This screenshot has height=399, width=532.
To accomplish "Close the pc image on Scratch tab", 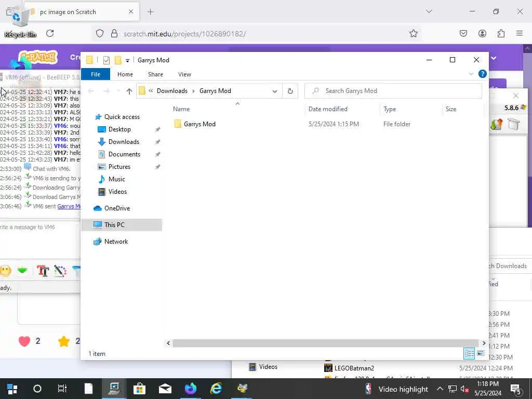I will click(130, 12).
